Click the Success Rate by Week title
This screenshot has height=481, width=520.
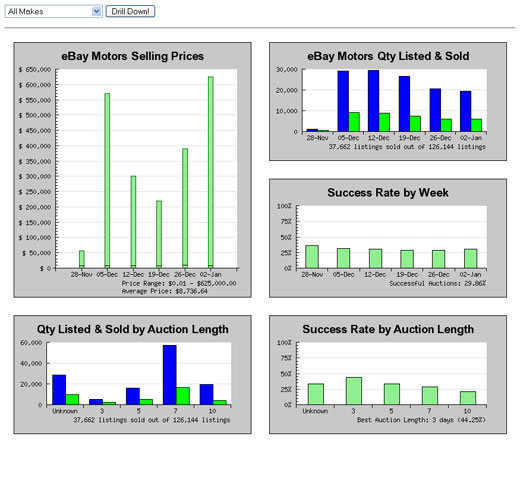point(388,193)
